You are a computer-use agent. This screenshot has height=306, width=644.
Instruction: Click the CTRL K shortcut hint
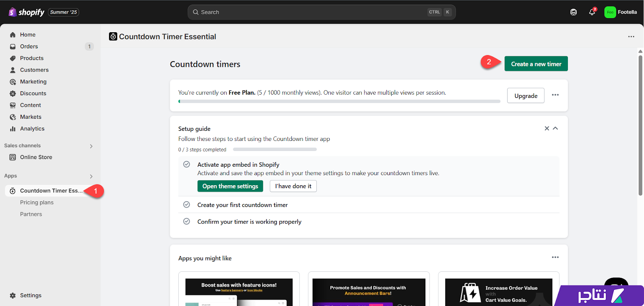coord(440,12)
